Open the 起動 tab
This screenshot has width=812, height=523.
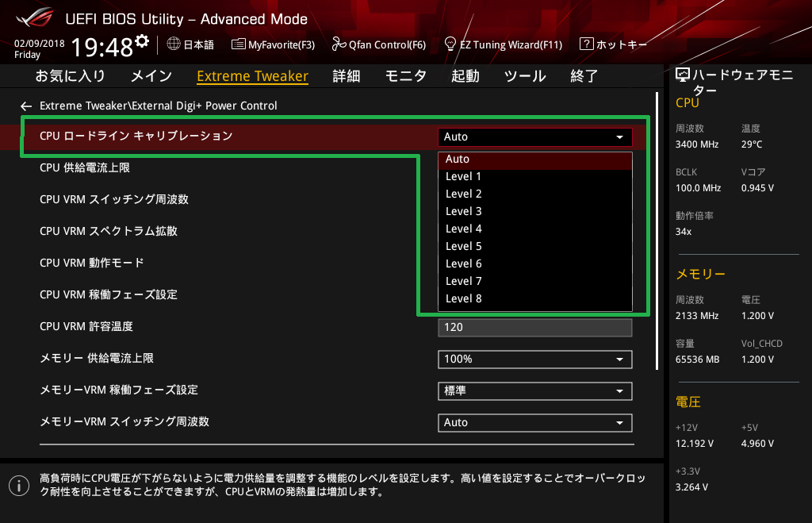click(x=465, y=76)
